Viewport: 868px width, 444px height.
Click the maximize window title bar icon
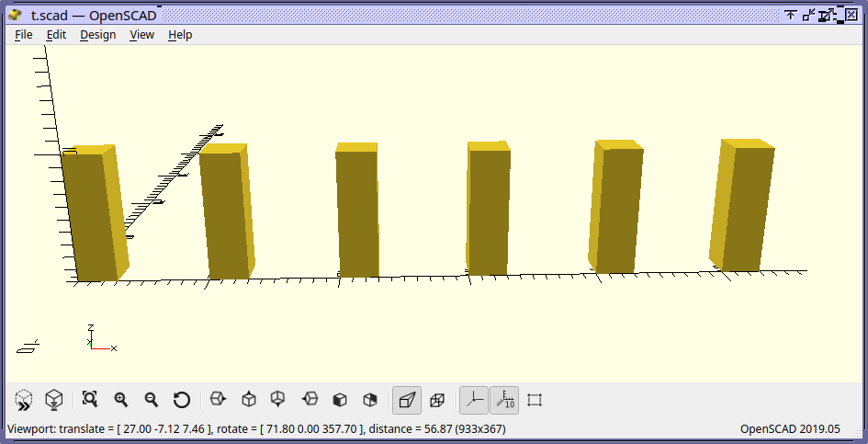point(829,15)
